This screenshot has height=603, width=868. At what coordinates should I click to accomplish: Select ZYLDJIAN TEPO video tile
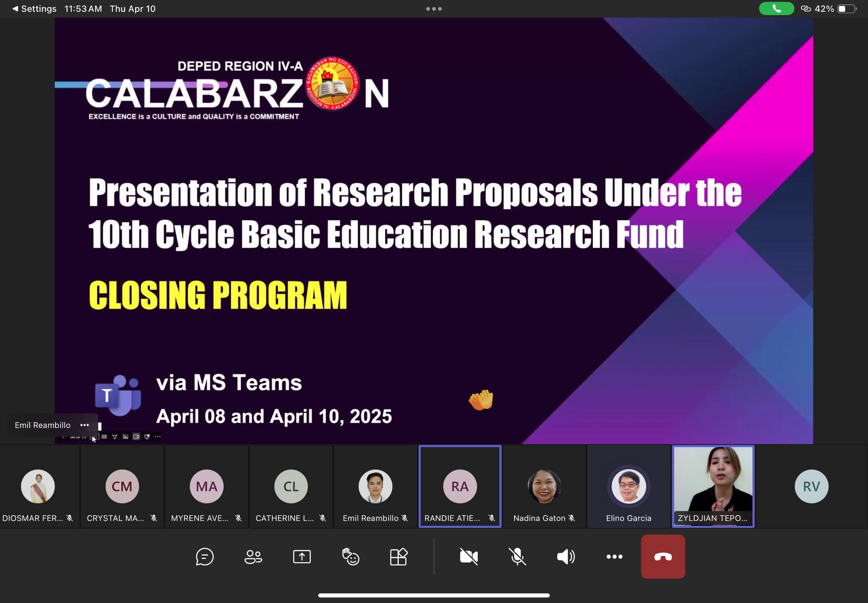pyautogui.click(x=713, y=486)
